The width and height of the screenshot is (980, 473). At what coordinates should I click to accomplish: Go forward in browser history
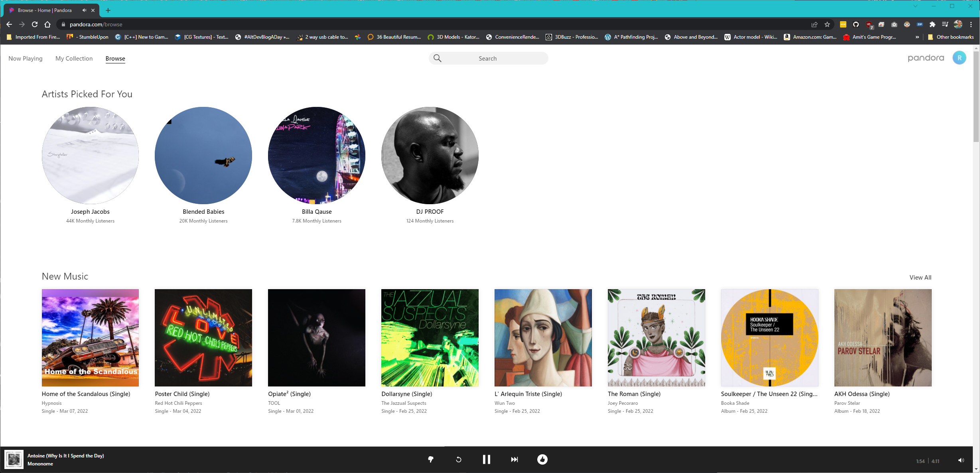point(22,24)
